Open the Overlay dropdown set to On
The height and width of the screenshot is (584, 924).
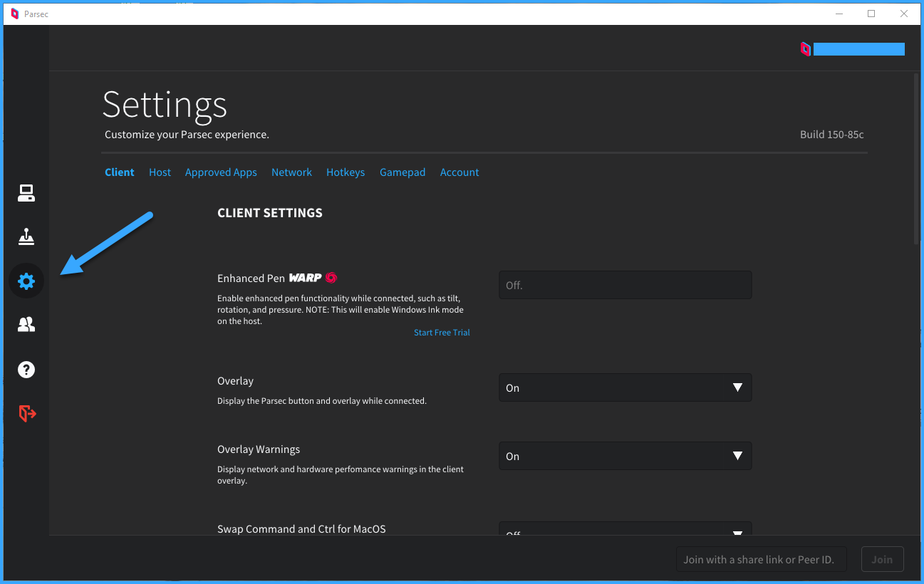pos(625,387)
